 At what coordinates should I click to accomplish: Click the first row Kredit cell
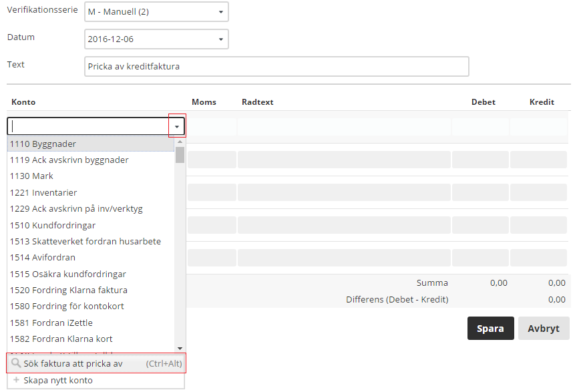click(x=538, y=127)
